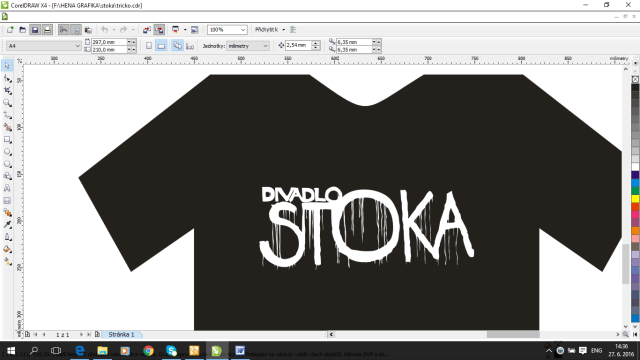Pick the white swatch in palette

pyautogui.click(x=635, y=167)
